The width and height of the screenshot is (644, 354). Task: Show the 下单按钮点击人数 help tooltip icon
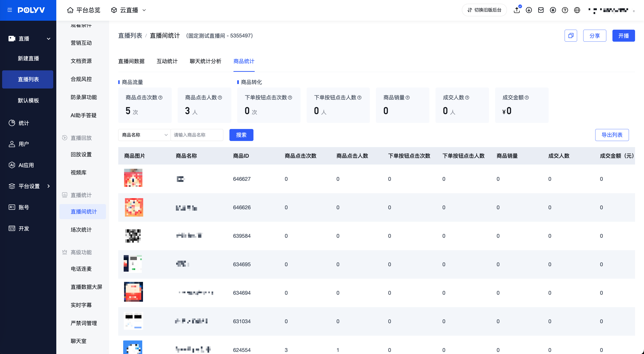[x=359, y=97]
